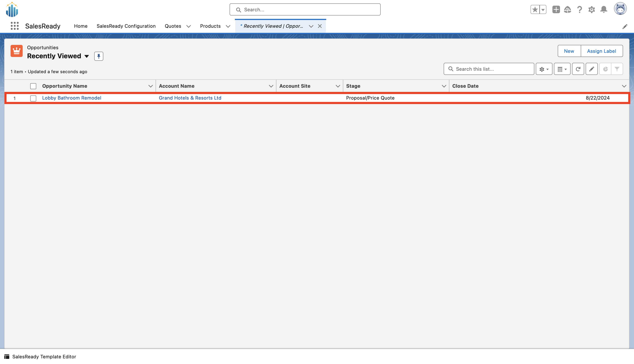Refresh the opportunities list

(578, 69)
